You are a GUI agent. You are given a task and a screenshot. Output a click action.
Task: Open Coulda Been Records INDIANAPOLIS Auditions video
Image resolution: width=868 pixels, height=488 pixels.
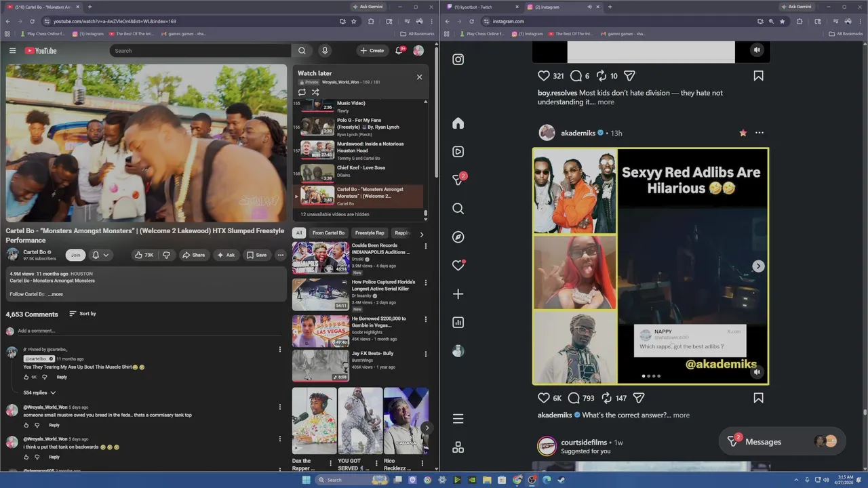[x=360, y=258]
